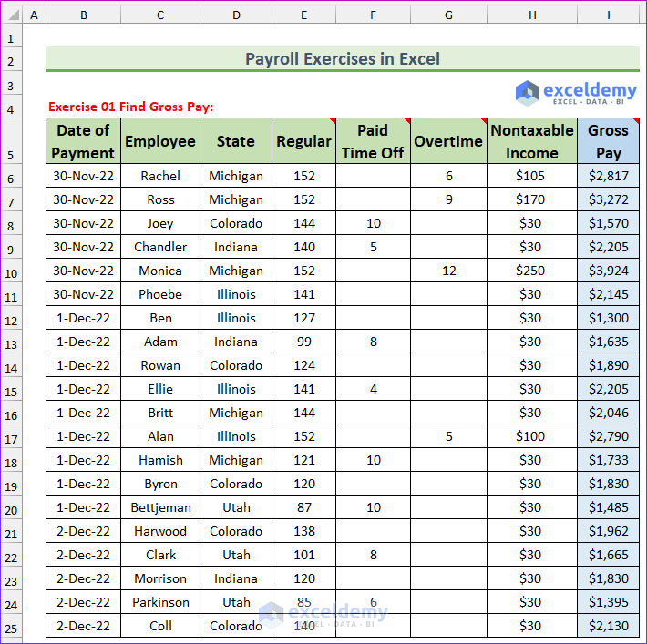Select the Ellie employee cell
The image size is (647, 644).
(x=160, y=389)
